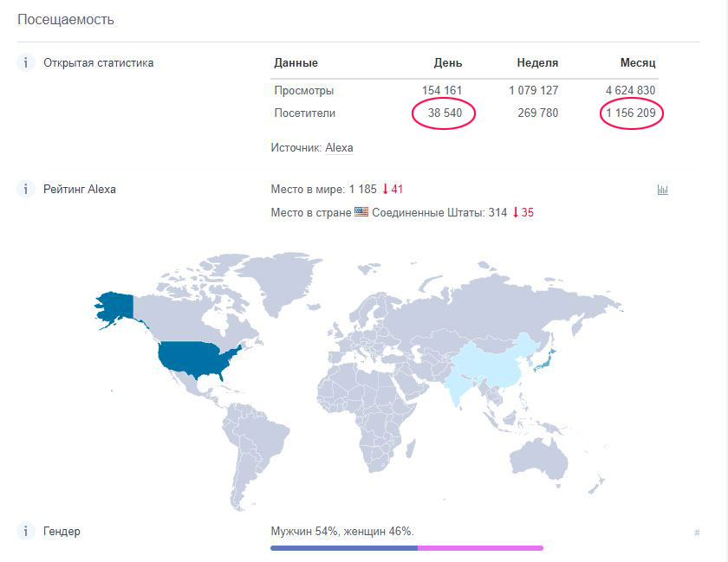The image size is (728, 562).
Task: Click the red down arrow next to 41
Action: 385,190
